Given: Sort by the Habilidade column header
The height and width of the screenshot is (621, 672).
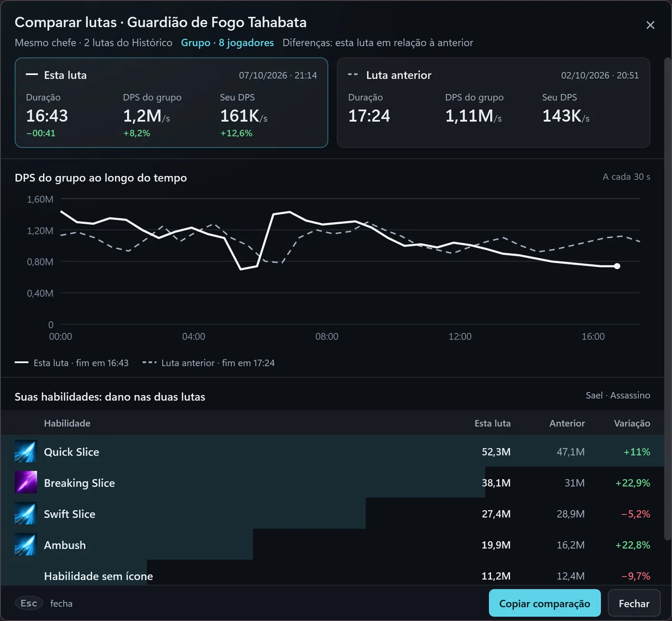Looking at the screenshot, I should (x=67, y=423).
